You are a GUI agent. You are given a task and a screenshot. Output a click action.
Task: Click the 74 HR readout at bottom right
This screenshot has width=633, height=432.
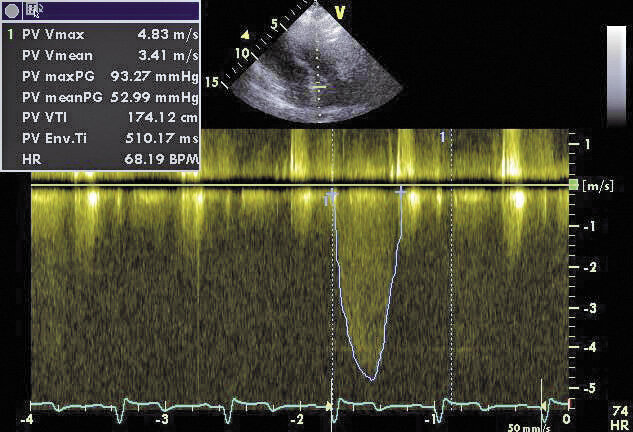point(620,418)
